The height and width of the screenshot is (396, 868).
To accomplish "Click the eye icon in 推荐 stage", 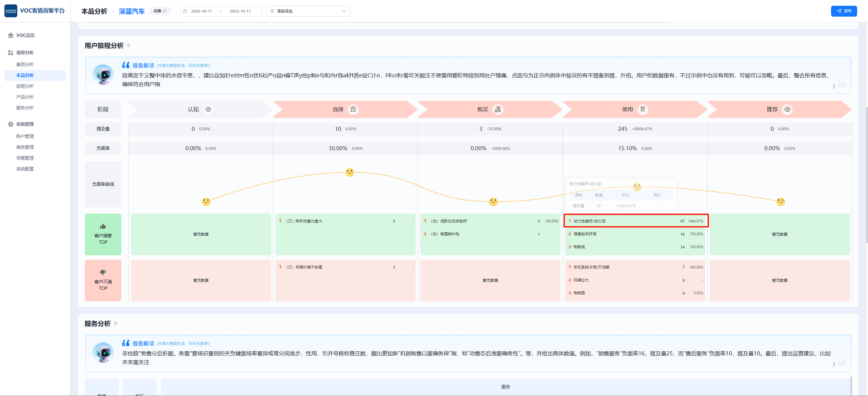I will click(x=787, y=110).
